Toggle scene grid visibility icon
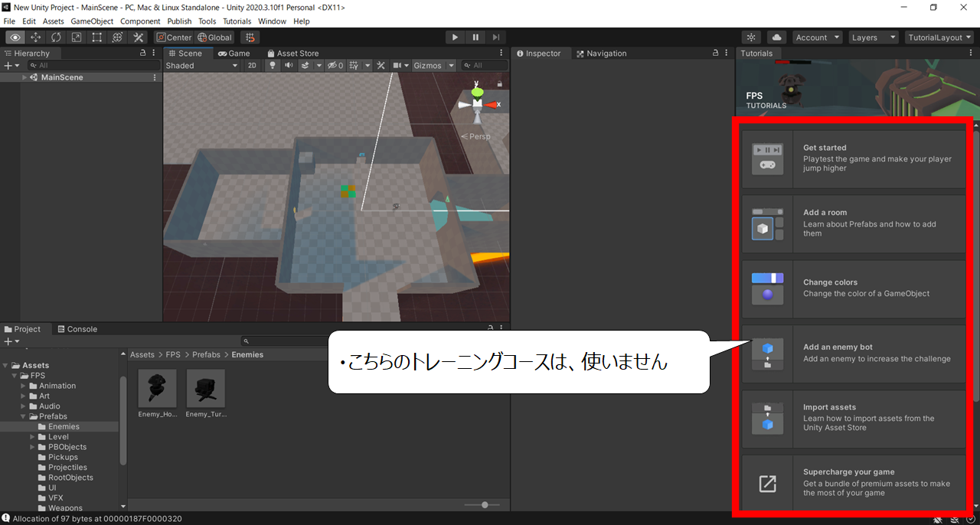 (x=353, y=66)
